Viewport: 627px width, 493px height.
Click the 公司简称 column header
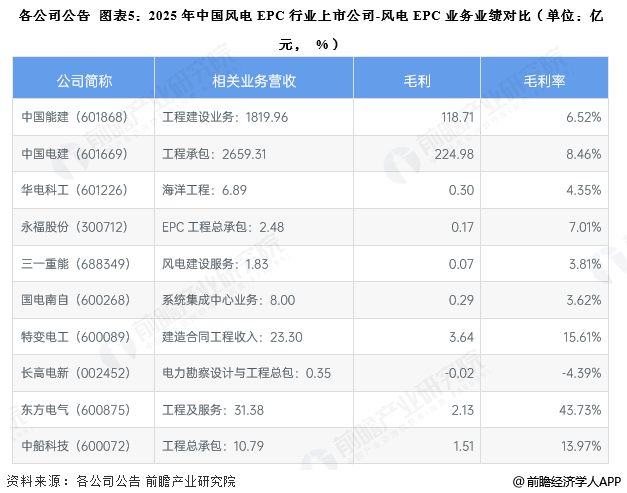point(84,78)
